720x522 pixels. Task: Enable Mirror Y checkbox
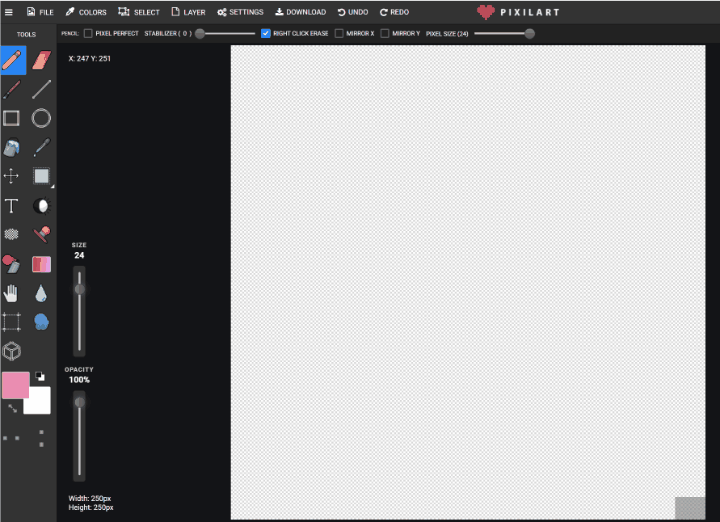click(385, 34)
